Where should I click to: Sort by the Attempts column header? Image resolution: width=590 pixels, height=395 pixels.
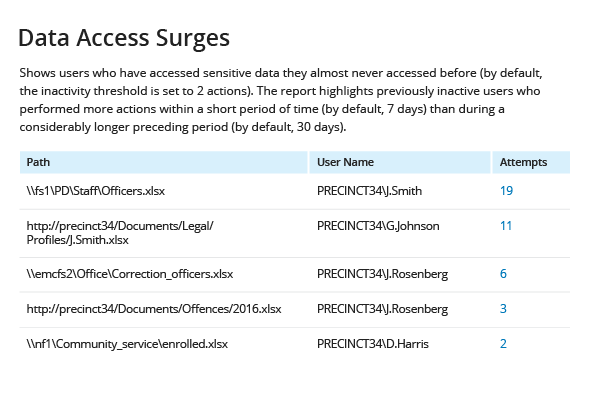coord(523,162)
